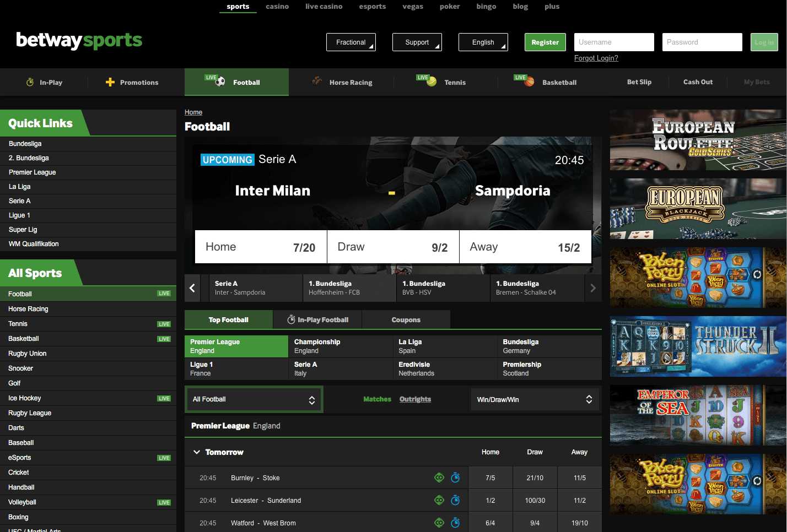Click the stopwatch icon on In-Play Football tab

292,319
